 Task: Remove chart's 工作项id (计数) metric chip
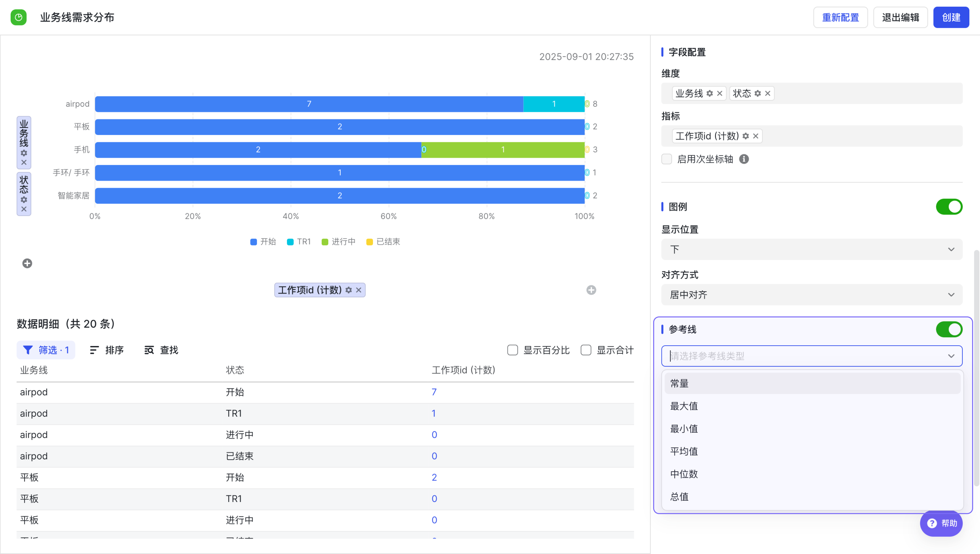tap(358, 290)
